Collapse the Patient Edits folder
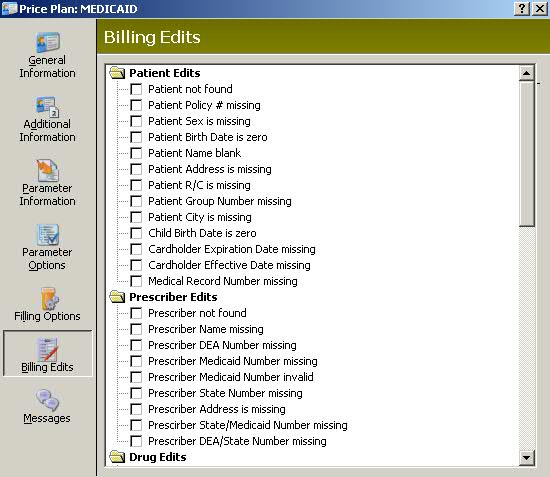This screenshot has height=477, width=550. click(117, 73)
